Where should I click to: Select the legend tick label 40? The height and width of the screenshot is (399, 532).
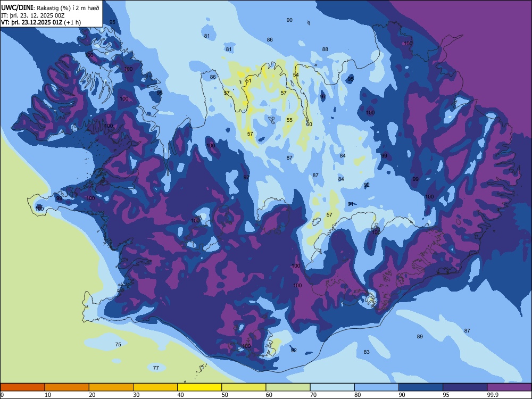click(x=181, y=395)
